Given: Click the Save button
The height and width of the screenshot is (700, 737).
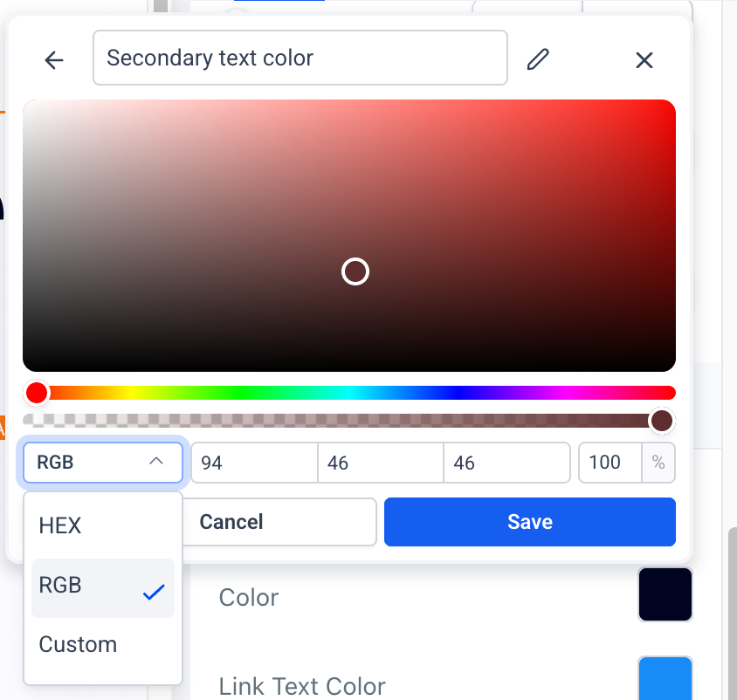Looking at the screenshot, I should coord(530,522).
